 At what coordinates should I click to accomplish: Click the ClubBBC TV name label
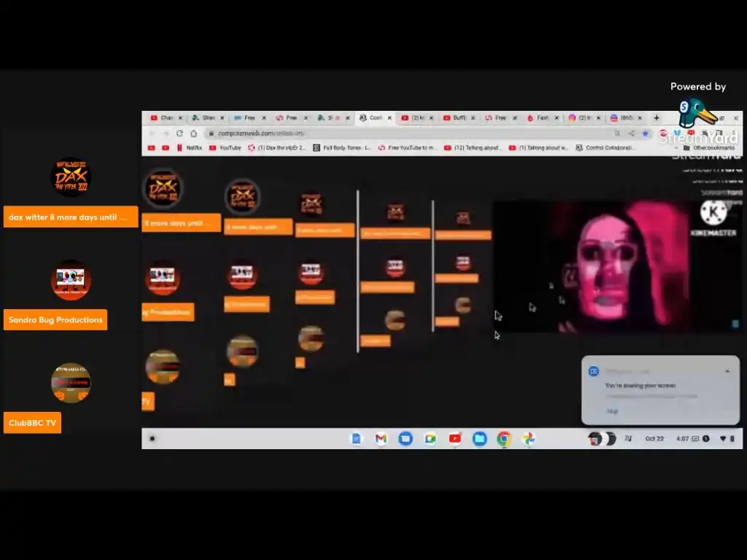point(32,423)
